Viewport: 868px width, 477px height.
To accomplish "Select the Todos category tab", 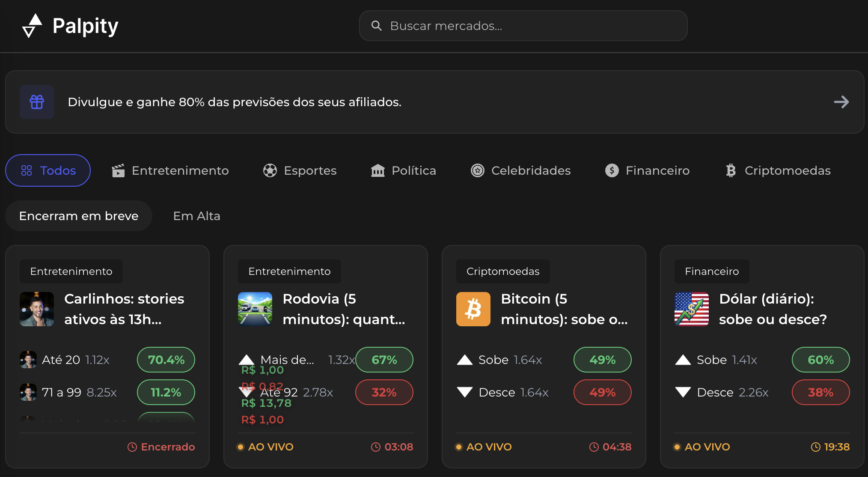I will coord(48,170).
